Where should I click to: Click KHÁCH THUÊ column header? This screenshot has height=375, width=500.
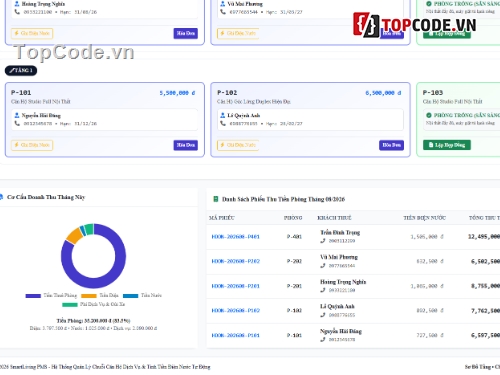(x=334, y=218)
